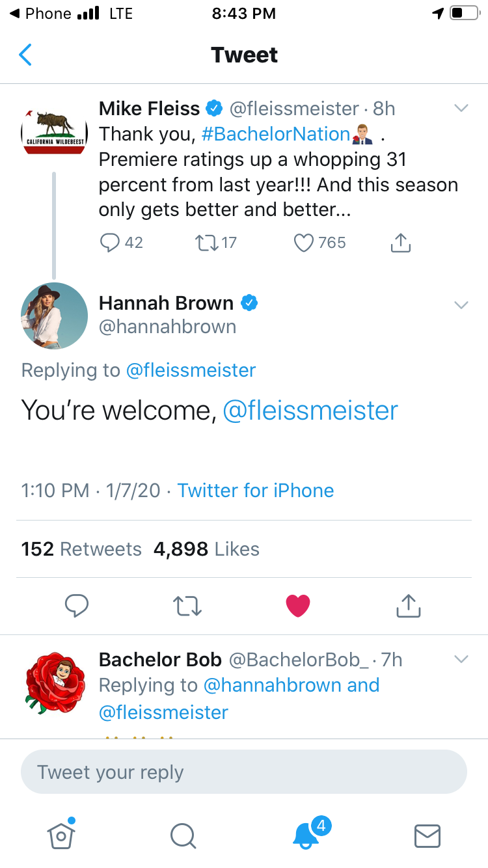Retweet Hannah Brown's "You're welcome" tweet

(x=187, y=606)
